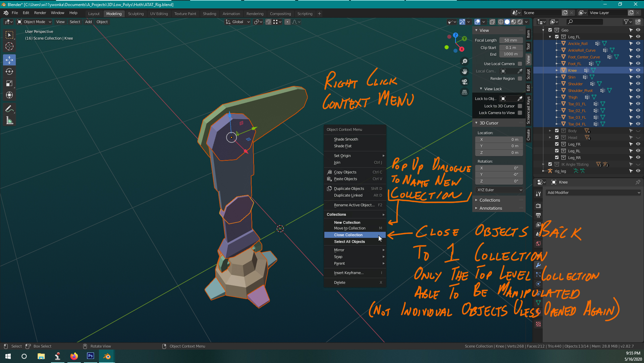Enable Use Local Camera checkbox
644x363 pixels.
(x=520, y=64)
